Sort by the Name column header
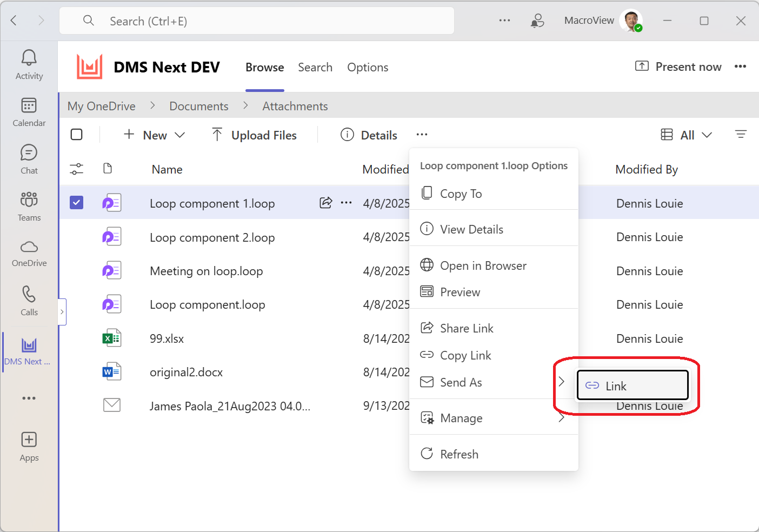The width and height of the screenshot is (759, 532). pyautogui.click(x=167, y=169)
